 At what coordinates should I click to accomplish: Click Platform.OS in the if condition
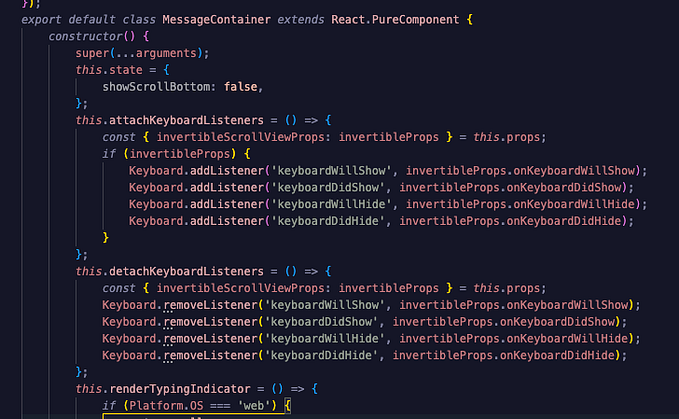166,406
